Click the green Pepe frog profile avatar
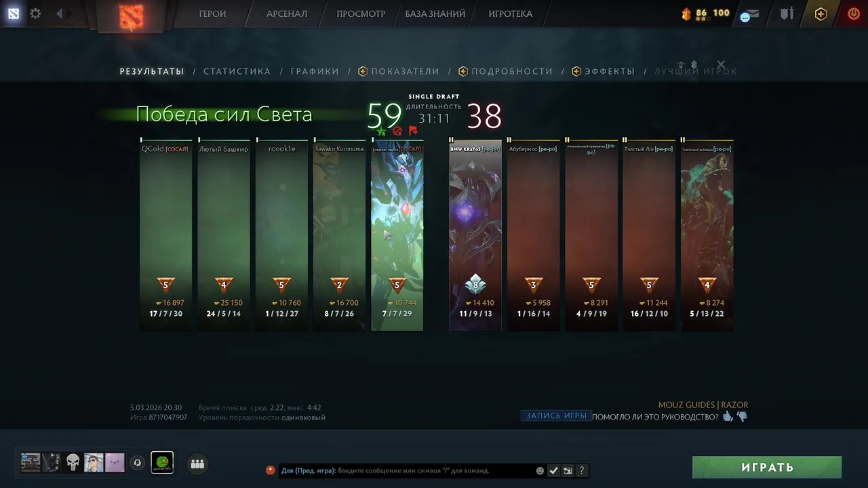The height and width of the screenshot is (488, 868). 162,462
